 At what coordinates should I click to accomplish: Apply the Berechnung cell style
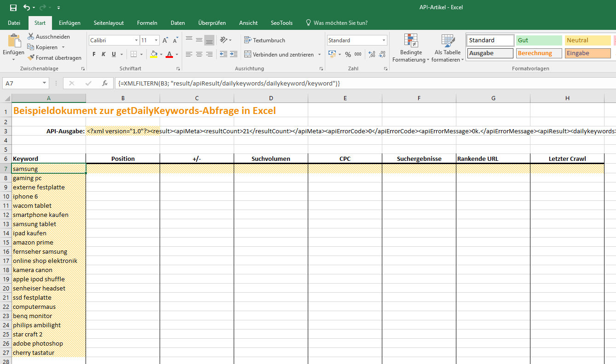(x=539, y=53)
